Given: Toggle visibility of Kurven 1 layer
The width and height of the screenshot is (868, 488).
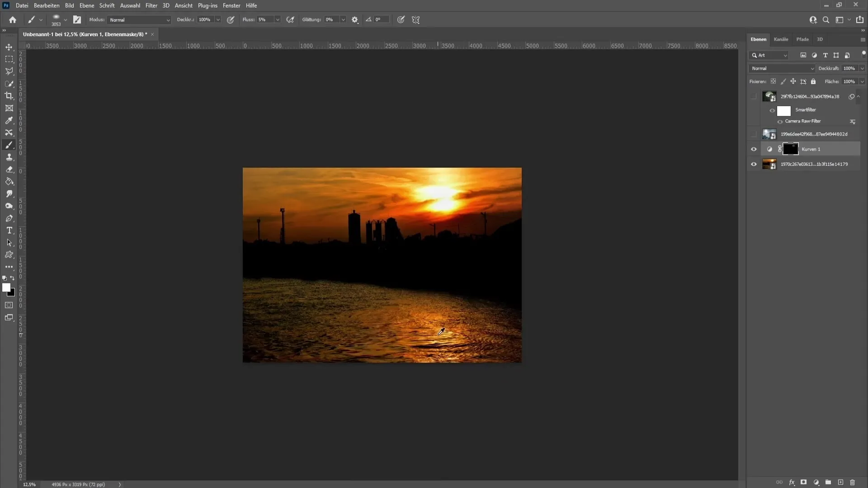Looking at the screenshot, I should (x=754, y=149).
